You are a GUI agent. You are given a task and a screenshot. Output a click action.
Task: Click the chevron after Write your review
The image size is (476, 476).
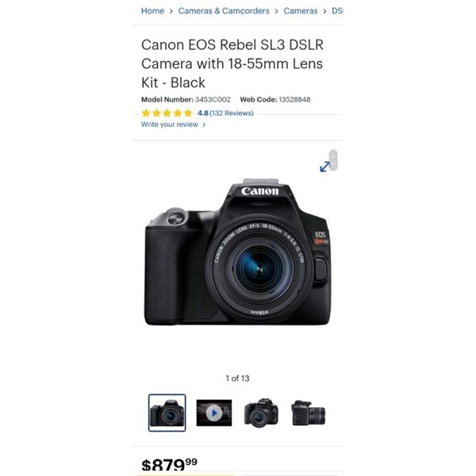click(x=204, y=125)
